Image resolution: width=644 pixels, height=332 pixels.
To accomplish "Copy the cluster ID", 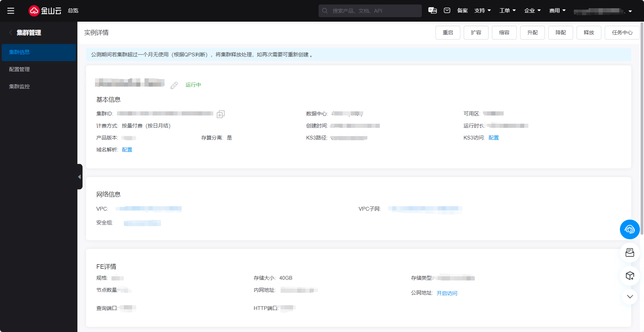I will 221,114.
